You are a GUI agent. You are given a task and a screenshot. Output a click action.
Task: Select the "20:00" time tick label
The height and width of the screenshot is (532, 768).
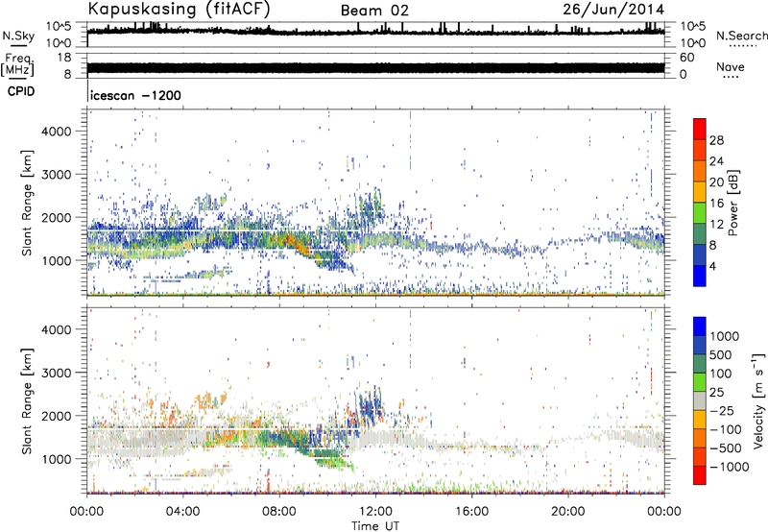pos(567,512)
